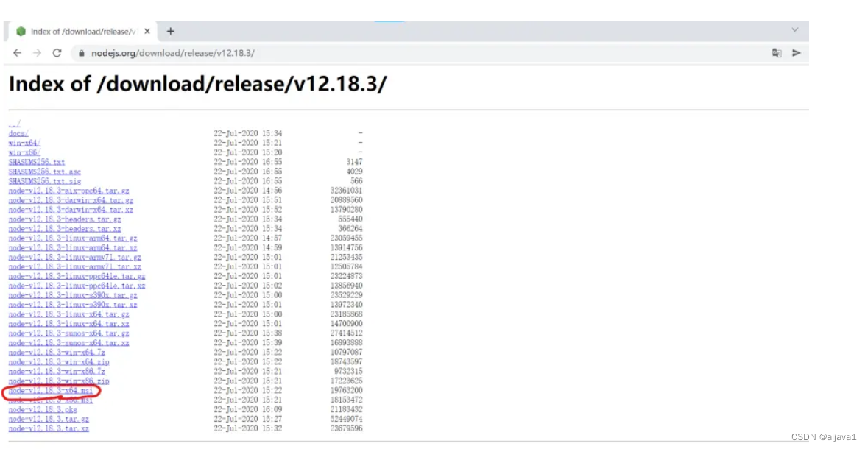
Task: Download node-v12.18.3-headers.tar.gz
Action: pyautogui.click(x=65, y=219)
